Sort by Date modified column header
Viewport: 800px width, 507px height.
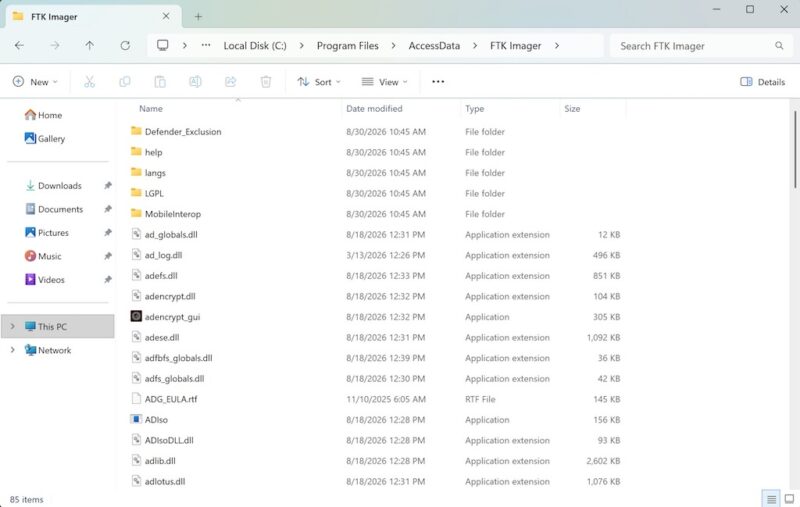click(x=374, y=109)
